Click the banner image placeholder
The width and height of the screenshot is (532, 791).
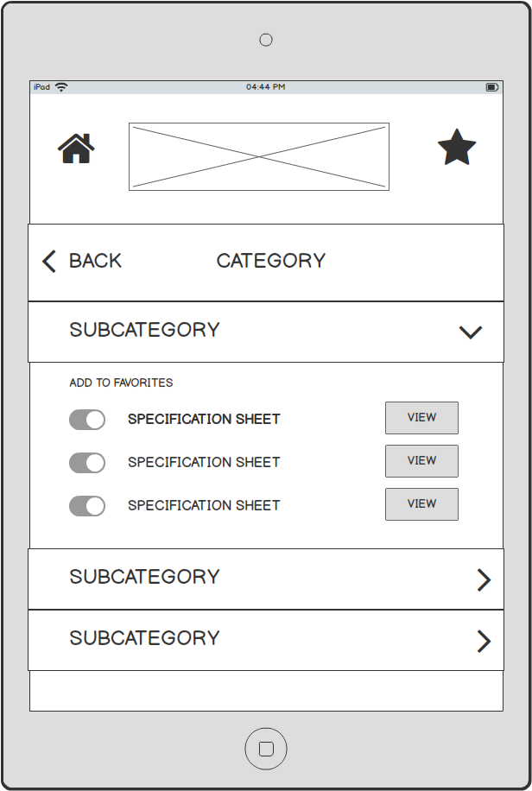[x=259, y=156]
